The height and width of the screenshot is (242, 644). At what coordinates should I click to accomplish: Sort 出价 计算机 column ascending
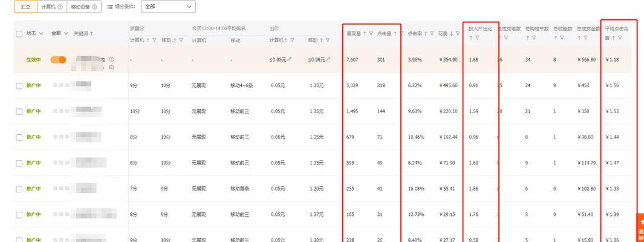tap(286, 41)
